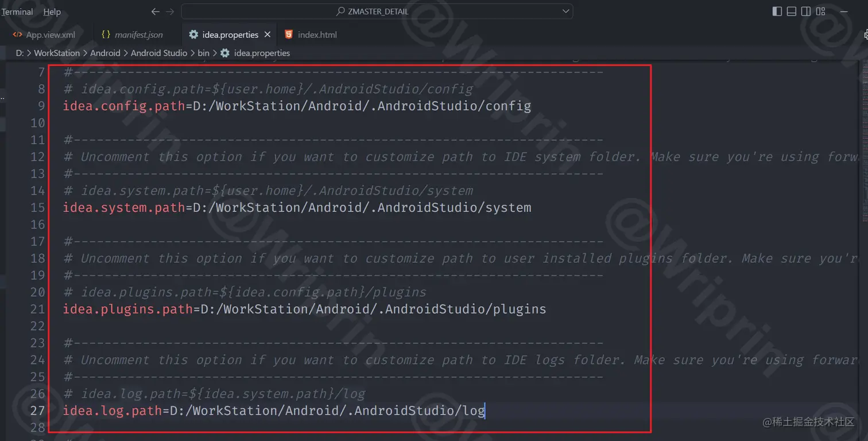Switch to the index.html tab
Screen dimensions: 868x441
[x=316, y=34]
